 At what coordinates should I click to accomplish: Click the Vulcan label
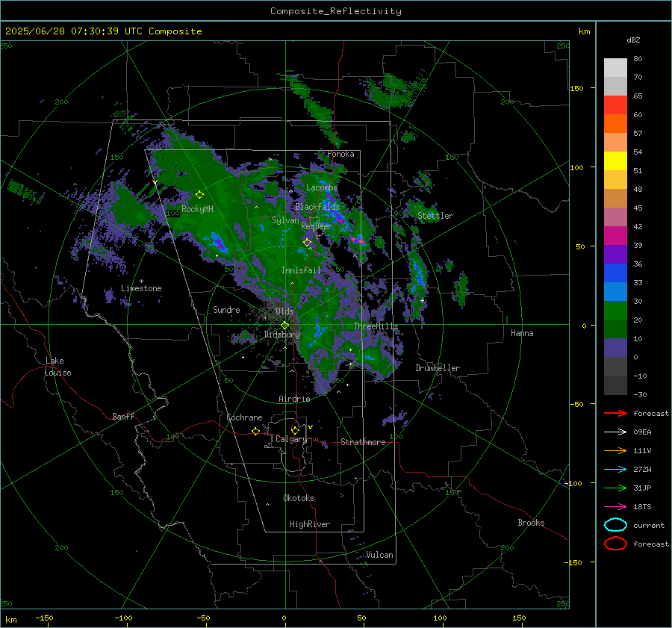379,555
